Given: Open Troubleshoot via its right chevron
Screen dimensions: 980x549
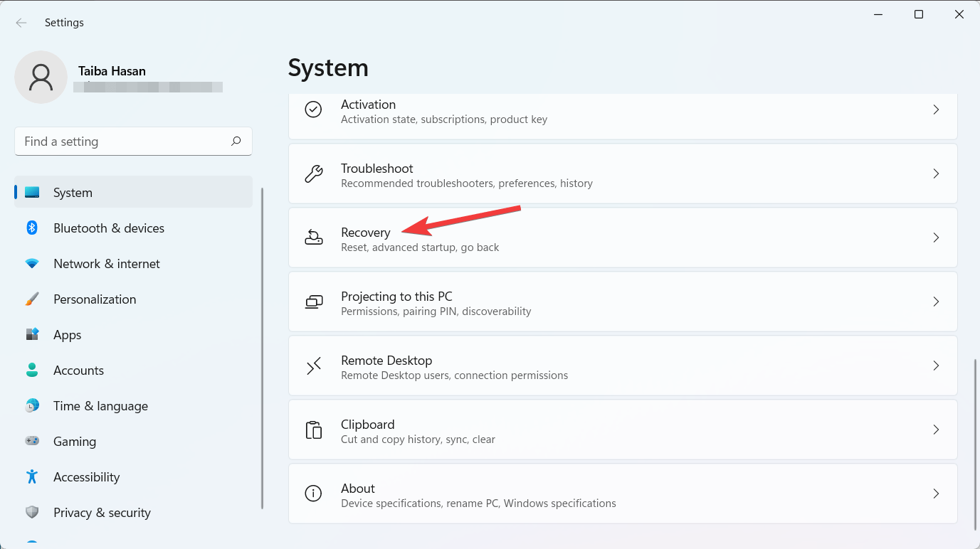Looking at the screenshot, I should click(x=936, y=174).
